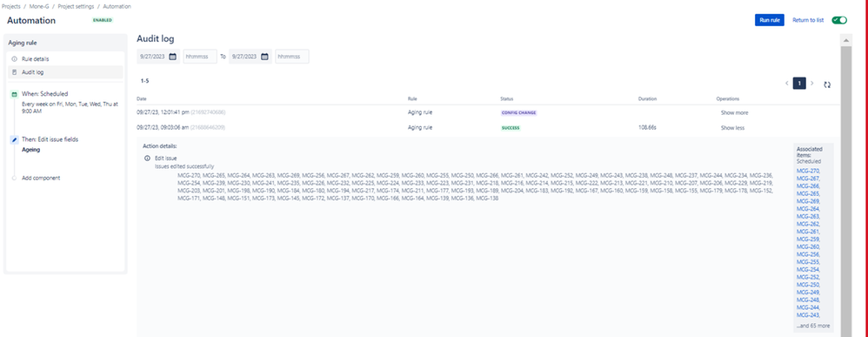The image size is (868, 337).
Task: Click the Audit log document icon
Action: 15,72
